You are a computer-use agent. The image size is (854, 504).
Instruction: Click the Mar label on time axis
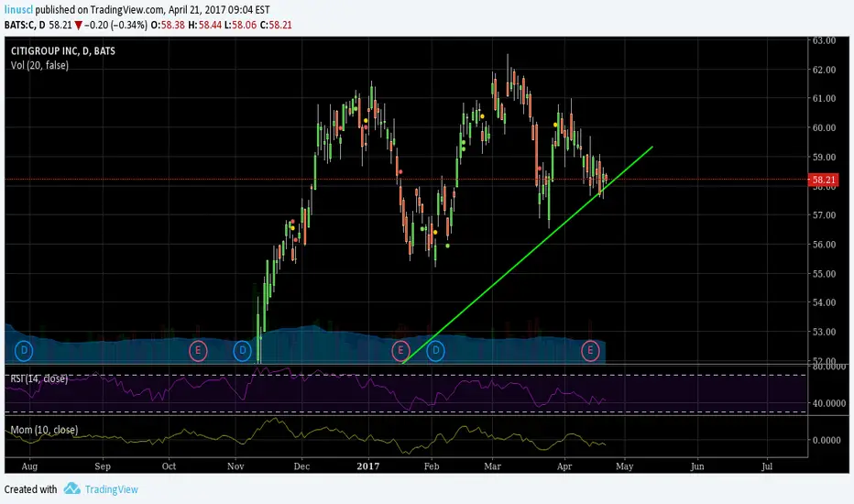(x=492, y=466)
